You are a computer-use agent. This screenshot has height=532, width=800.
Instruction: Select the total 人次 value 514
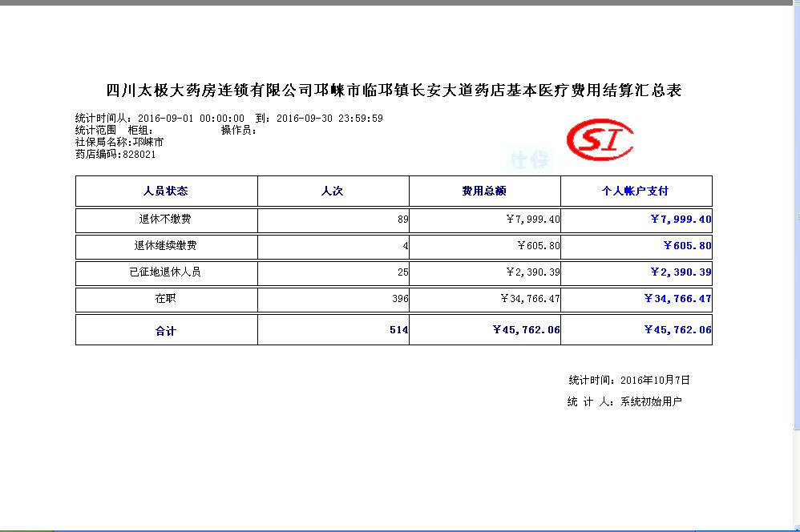pos(399,330)
